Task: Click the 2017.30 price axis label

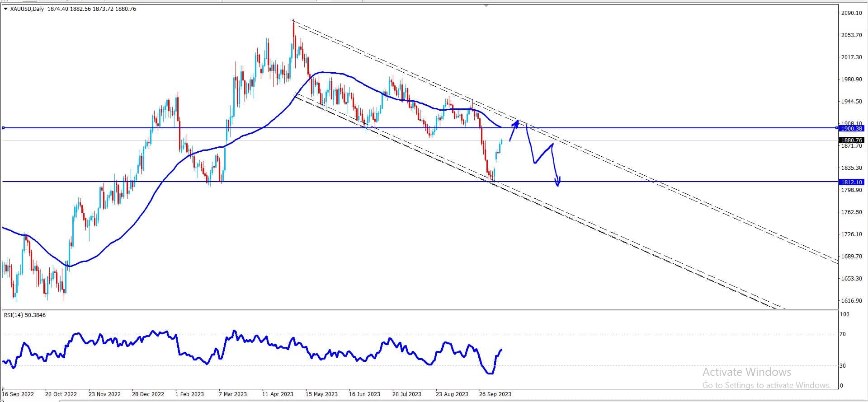Action: pos(851,57)
